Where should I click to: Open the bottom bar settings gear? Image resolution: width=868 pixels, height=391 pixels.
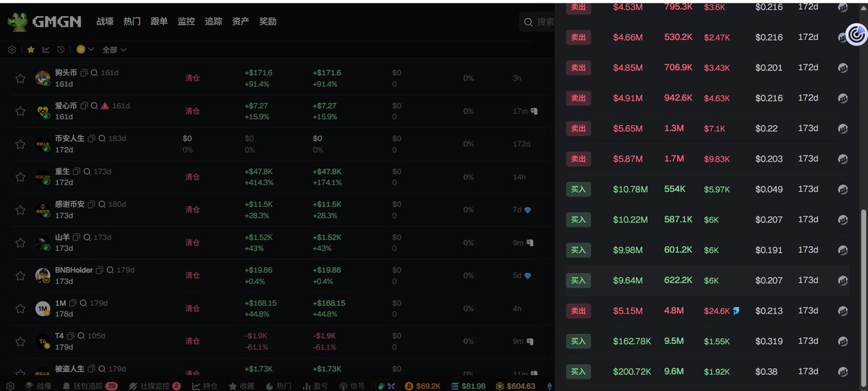click(x=10, y=386)
